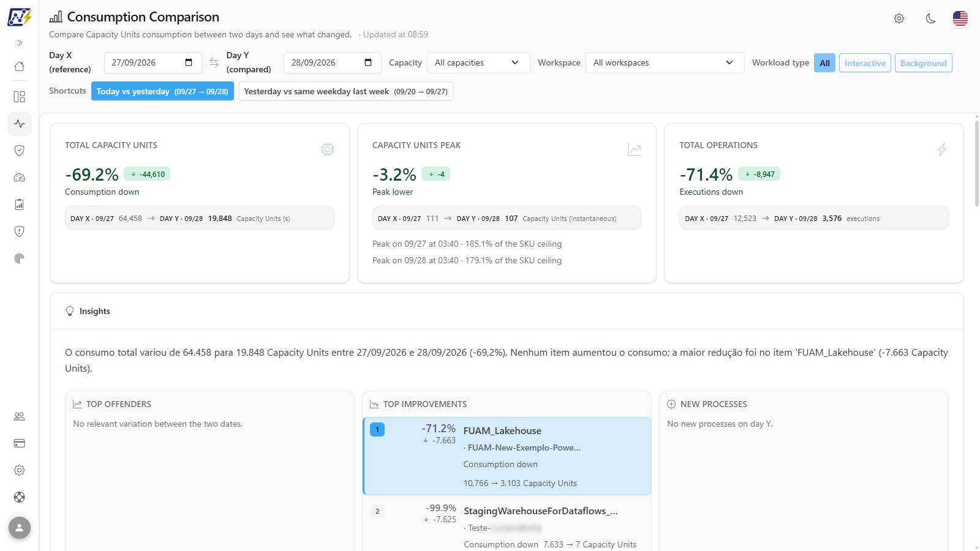
Task: Open the shield checkmark icon in the sidebar
Action: pyautogui.click(x=20, y=151)
